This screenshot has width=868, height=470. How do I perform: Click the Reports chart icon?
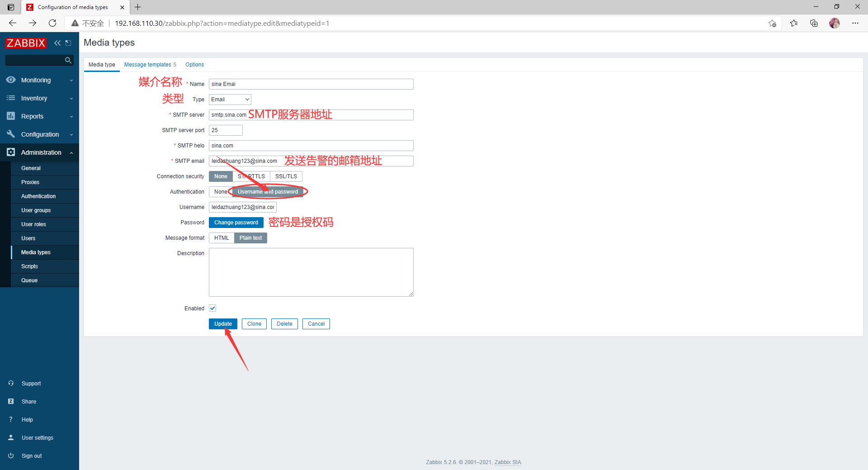(11, 116)
